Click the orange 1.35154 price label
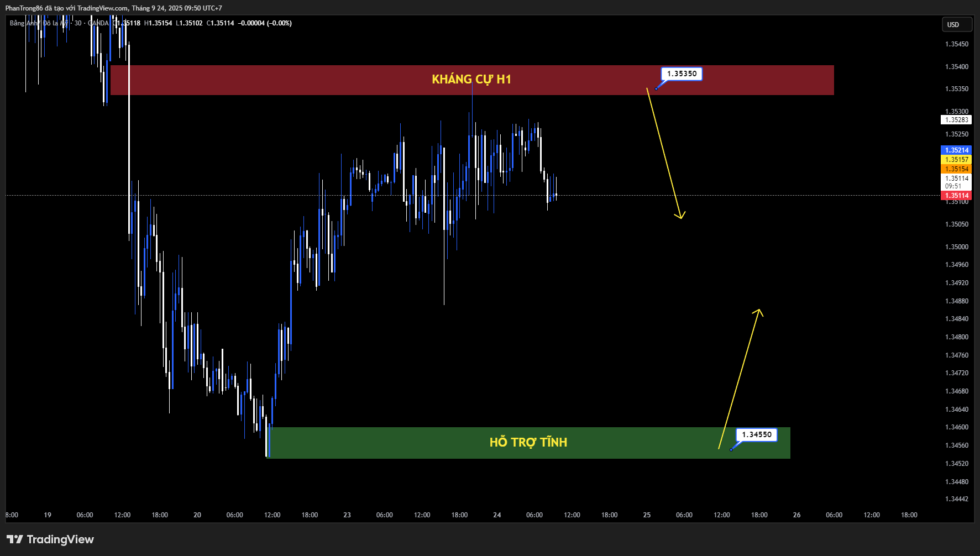Image resolution: width=980 pixels, height=556 pixels. point(956,169)
